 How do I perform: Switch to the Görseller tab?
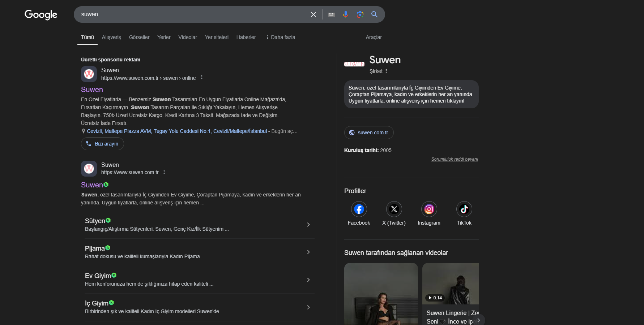click(139, 37)
